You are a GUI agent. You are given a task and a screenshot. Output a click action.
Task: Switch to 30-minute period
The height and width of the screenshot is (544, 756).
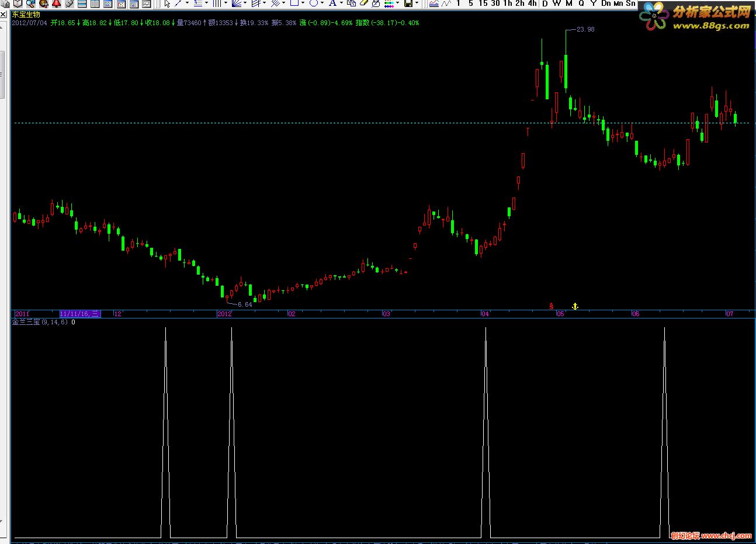pos(495,3)
